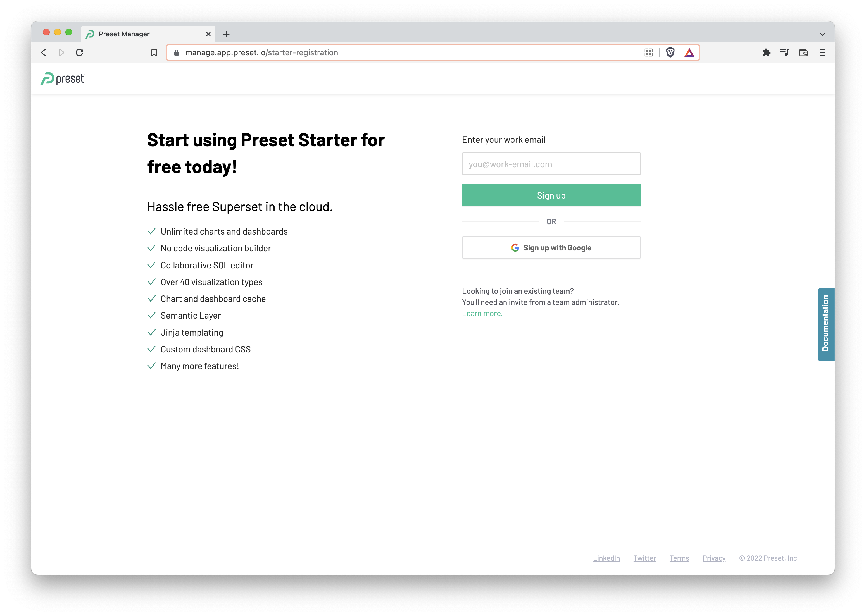Image resolution: width=866 pixels, height=616 pixels.
Task: Open the Terms page
Action: click(x=679, y=558)
